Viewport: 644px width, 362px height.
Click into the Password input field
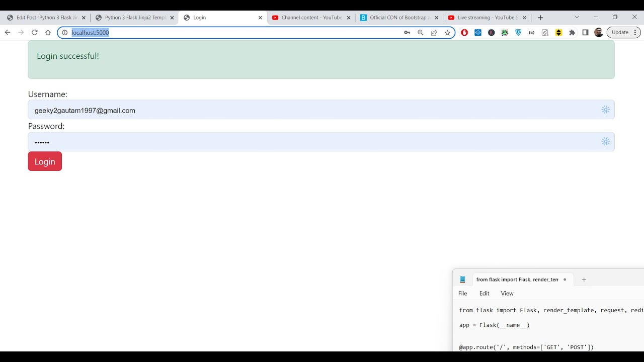coord(312,142)
